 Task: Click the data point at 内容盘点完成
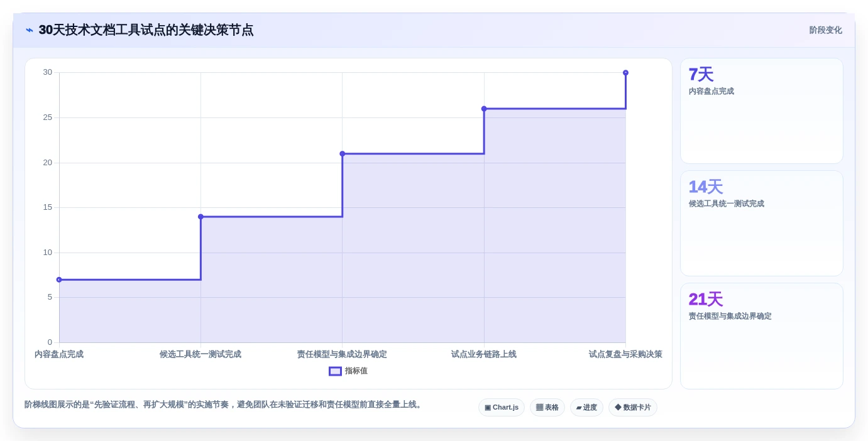click(59, 280)
